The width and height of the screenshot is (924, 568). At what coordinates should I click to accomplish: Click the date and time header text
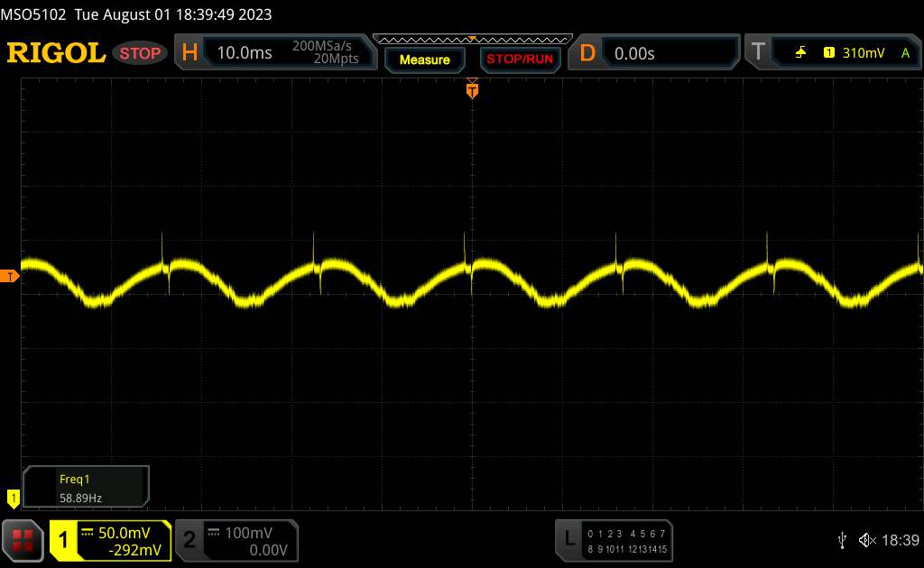click(x=173, y=14)
